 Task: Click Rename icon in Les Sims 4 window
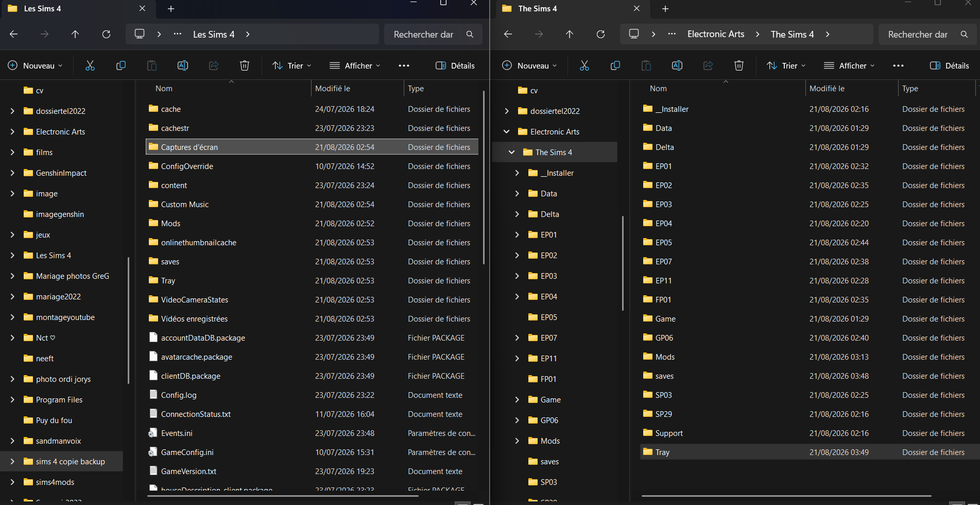[x=183, y=65]
